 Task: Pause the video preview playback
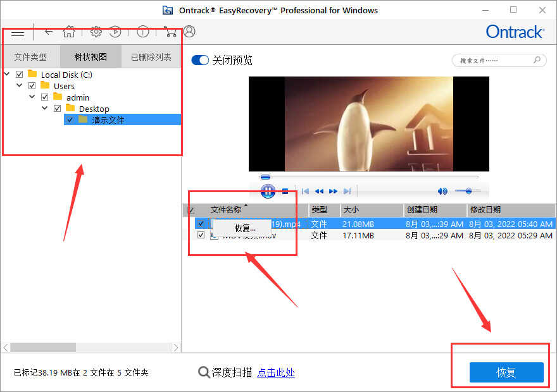[x=268, y=191]
